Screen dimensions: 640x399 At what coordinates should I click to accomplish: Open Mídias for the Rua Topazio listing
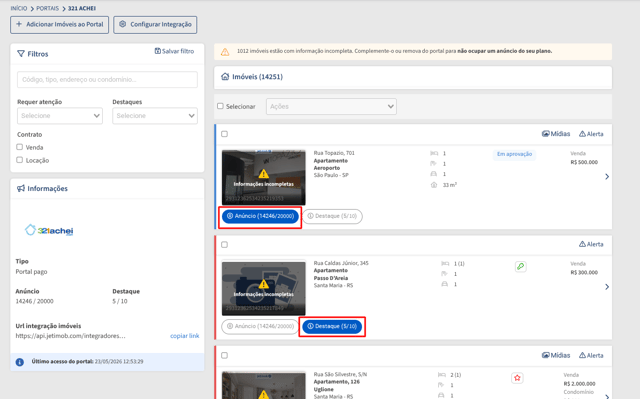pyautogui.click(x=556, y=134)
